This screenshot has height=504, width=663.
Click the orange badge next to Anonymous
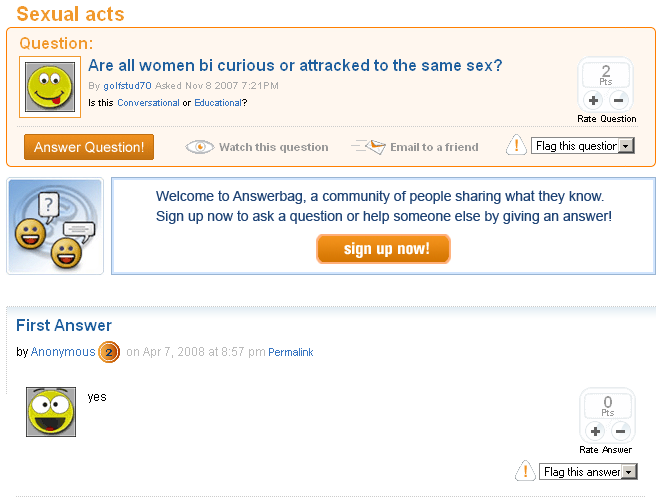109,352
